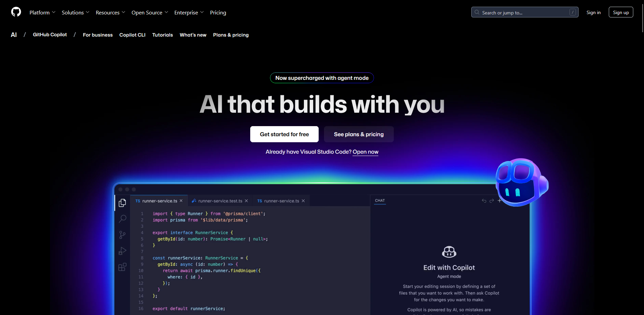Click the Sign up button
The width and height of the screenshot is (644, 315).
621,12
